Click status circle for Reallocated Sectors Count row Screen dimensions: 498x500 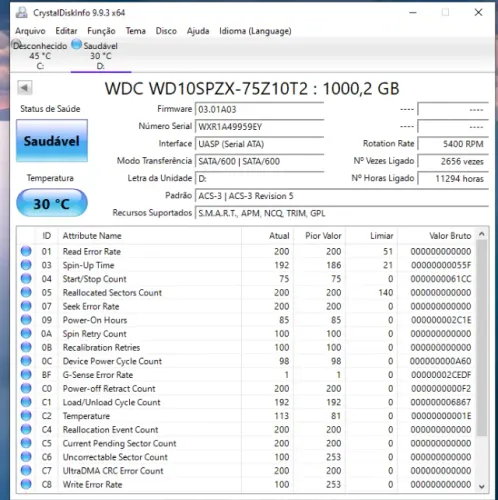pos(26,292)
